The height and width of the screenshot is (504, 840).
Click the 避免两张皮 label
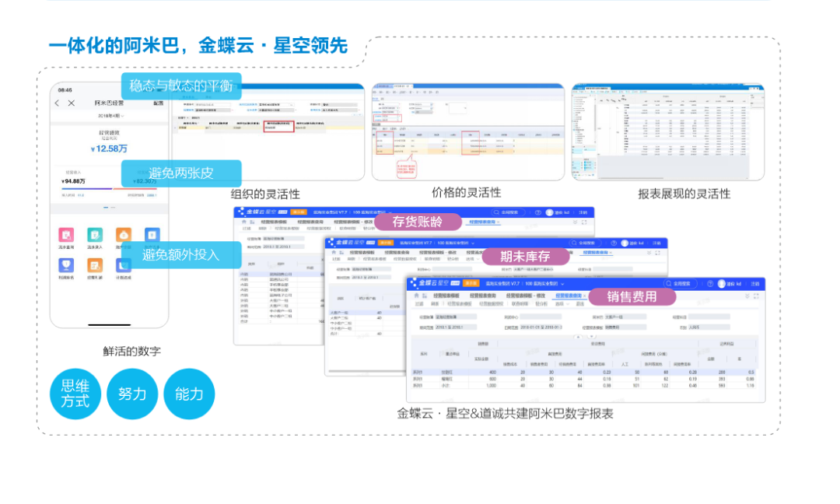point(181,173)
